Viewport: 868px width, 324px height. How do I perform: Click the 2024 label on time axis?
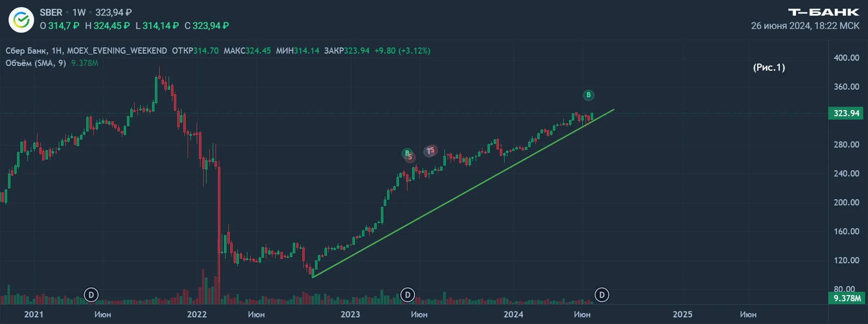tap(513, 315)
